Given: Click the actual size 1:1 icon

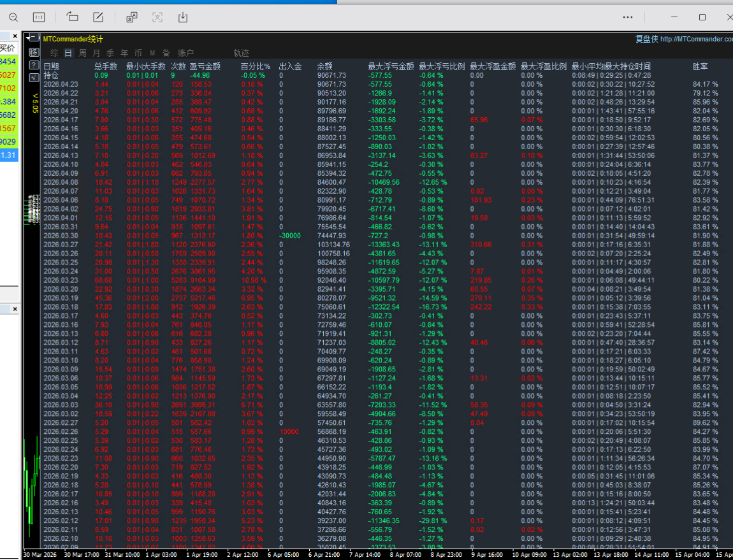Looking at the screenshot, I should click(x=39, y=17).
